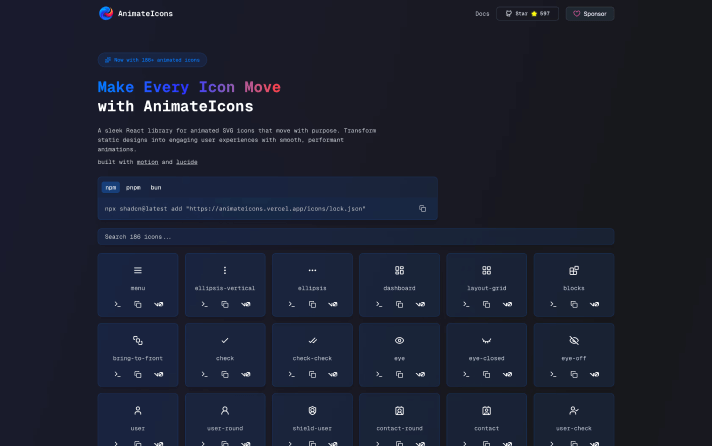This screenshot has width=712, height=446.
Task: Copy code for the ellipsis icon
Action: pyautogui.click(x=312, y=304)
